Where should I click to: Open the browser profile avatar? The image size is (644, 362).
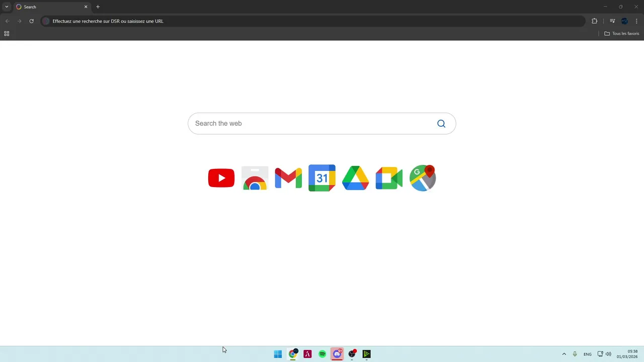(x=624, y=21)
